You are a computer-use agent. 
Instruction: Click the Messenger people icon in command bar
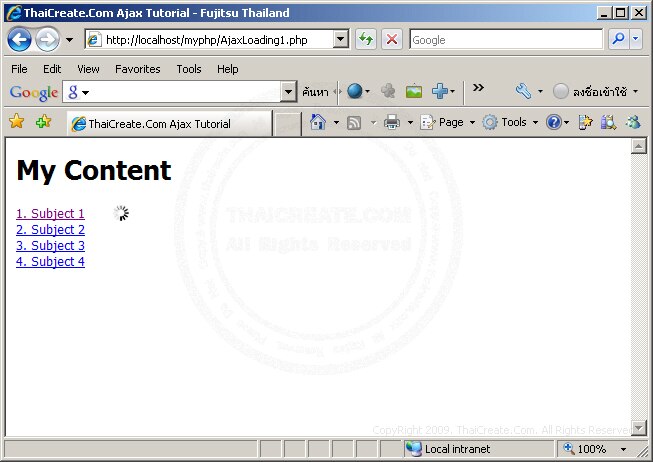(x=633, y=122)
